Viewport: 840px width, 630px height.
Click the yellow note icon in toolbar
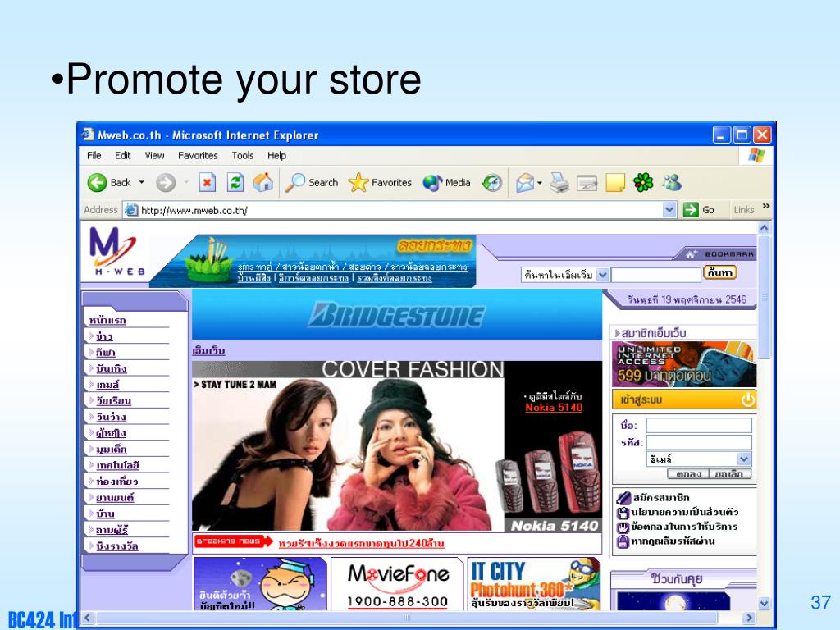pyautogui.click(x=615, y=183)
